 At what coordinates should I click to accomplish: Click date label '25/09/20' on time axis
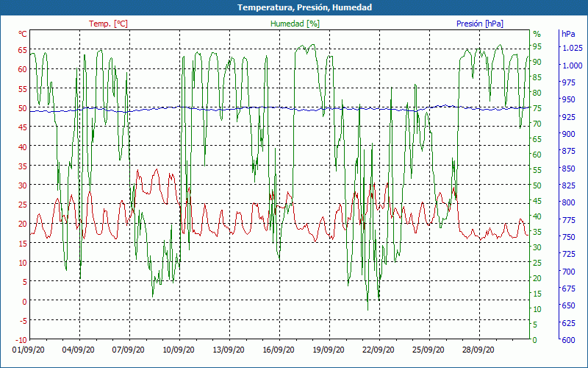(429, 350)
